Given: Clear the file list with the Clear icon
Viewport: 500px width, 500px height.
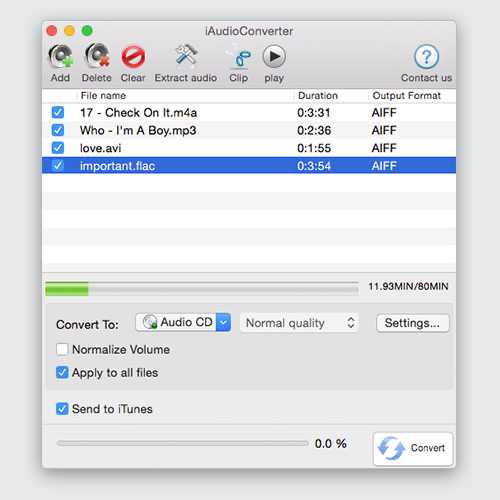Looking at the screenshot, I should (x=133, y=57).
